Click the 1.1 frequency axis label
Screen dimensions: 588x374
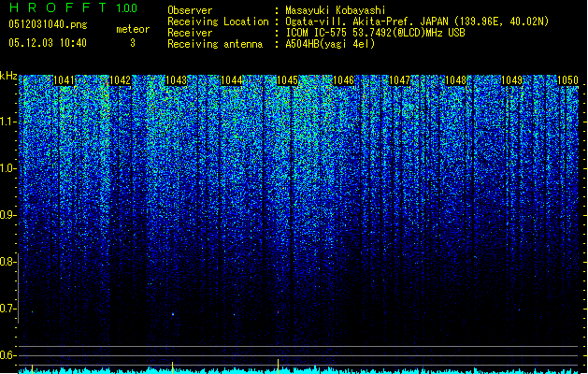7,122
